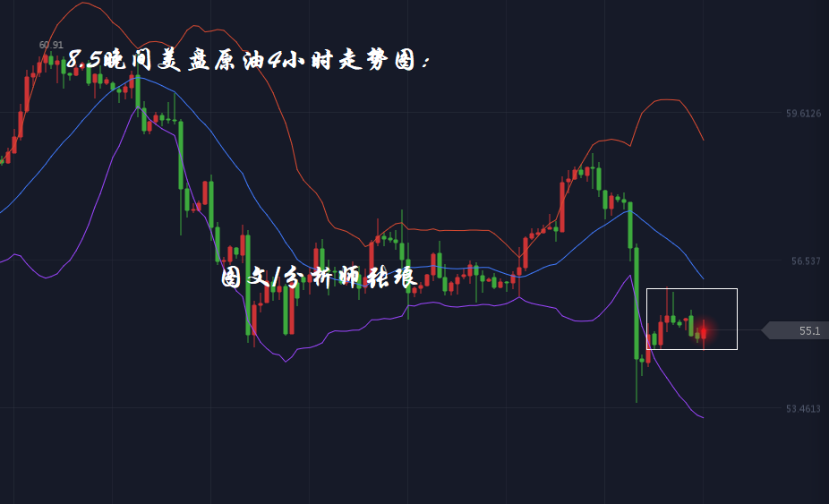Image resolution: width=829 pixels, height=504 pixels.
Task: Click the tall green candle left of the white box
Action: (x=637, y=300)
